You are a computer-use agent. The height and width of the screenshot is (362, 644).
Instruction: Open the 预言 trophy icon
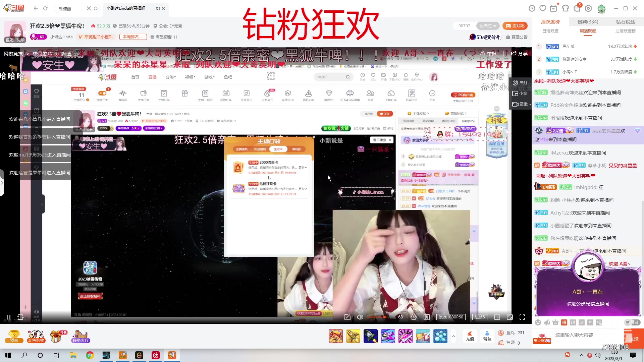pyautogui.click(x=14, y=336)
